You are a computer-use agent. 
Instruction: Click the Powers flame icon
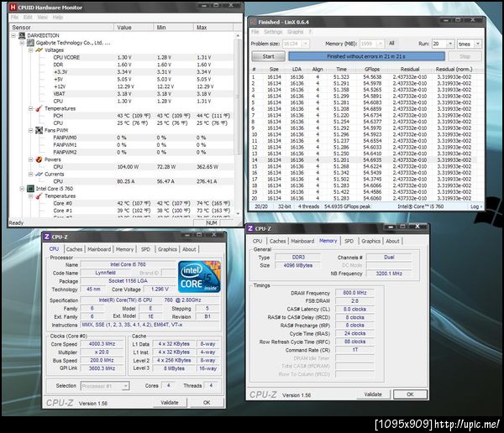point(39,159)
